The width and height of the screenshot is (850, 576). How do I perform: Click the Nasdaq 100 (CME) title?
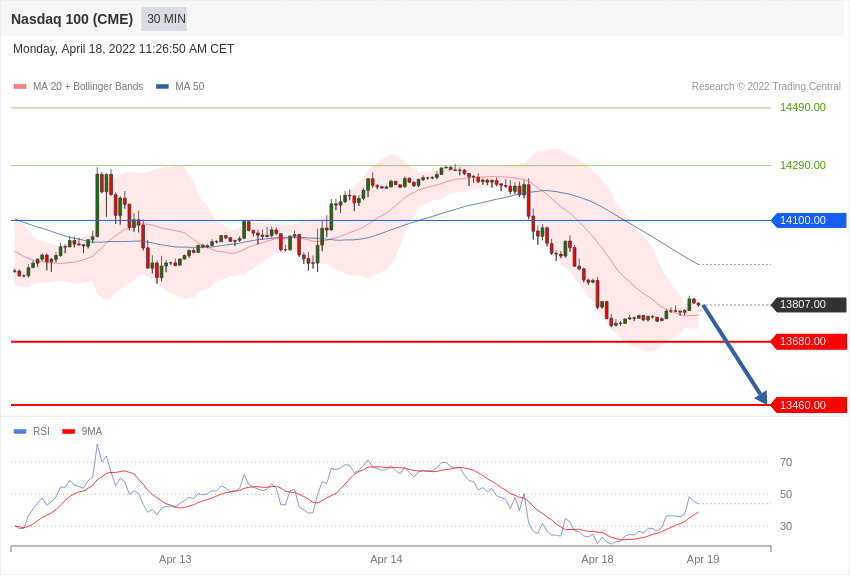pos(72,19)
